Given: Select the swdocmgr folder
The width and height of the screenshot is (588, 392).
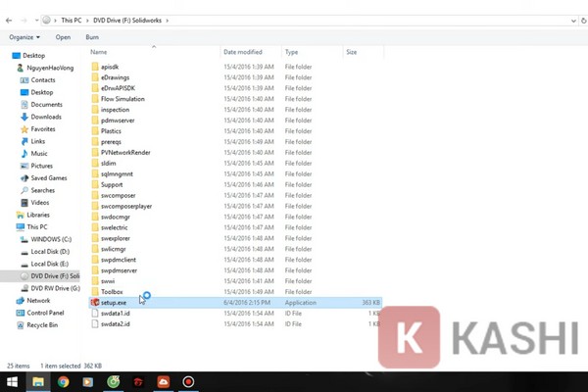Looking at the screenshot, I should tap(115, 217).
